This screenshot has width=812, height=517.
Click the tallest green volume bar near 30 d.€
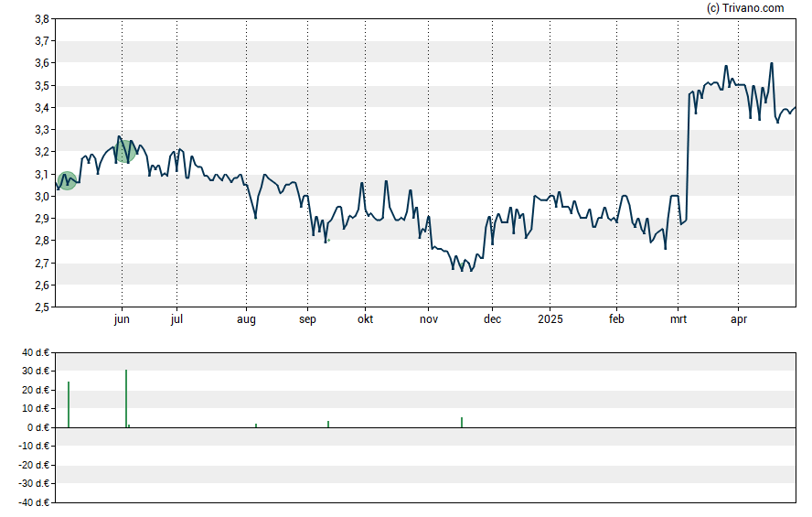126,398
